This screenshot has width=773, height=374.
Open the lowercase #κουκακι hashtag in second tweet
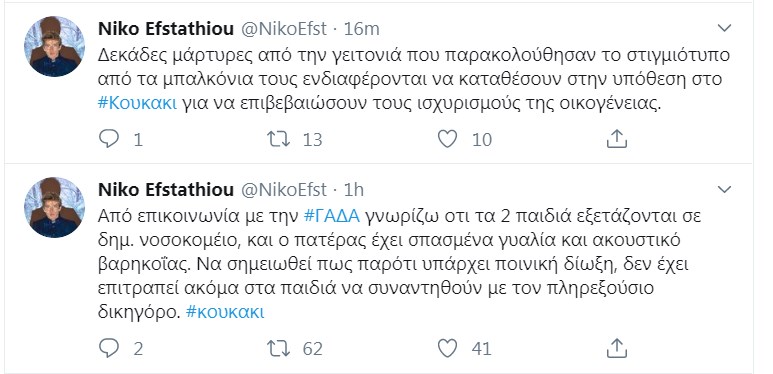(225, 312)
